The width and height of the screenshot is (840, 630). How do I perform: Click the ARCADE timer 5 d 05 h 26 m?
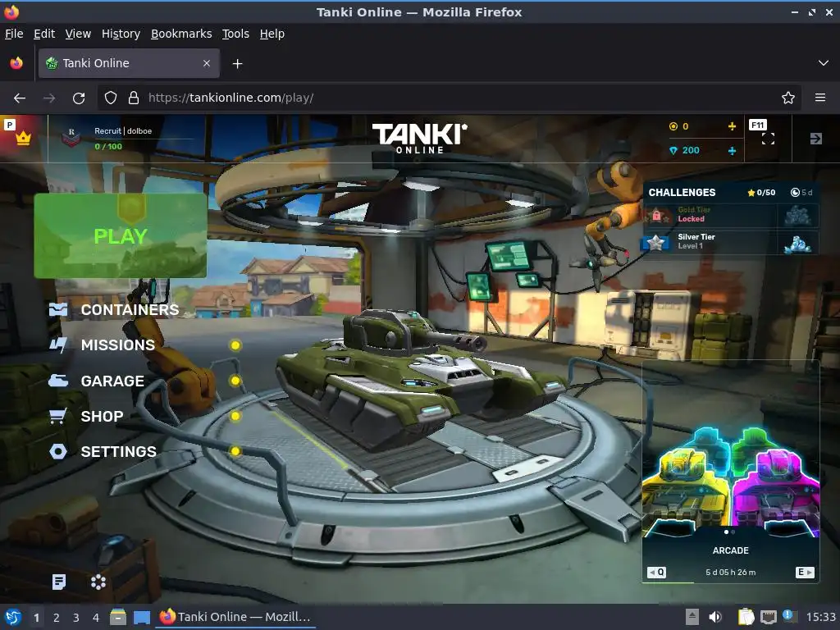point(731,572)
